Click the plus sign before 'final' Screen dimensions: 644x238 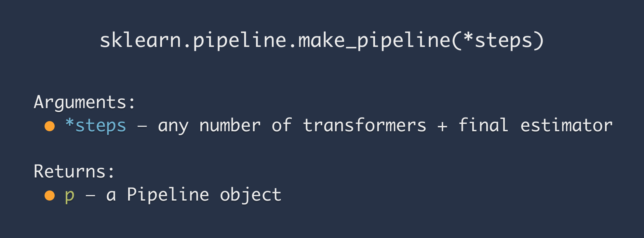(442, 127)
